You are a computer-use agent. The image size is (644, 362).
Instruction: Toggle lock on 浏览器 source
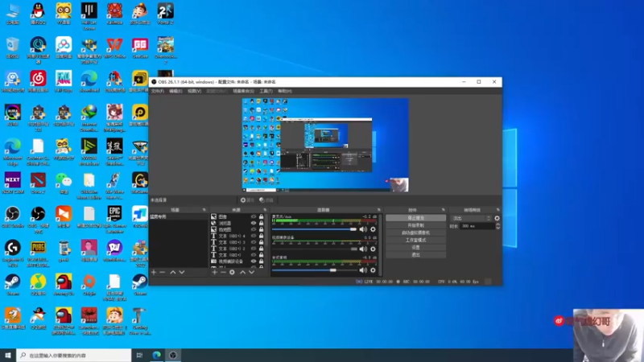261,223
